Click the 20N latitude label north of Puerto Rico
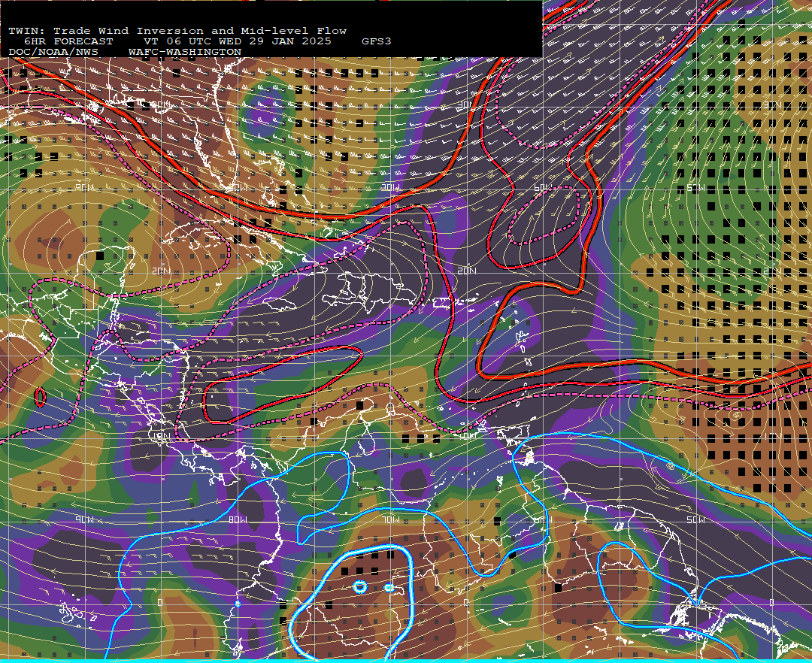 point(467,271)
